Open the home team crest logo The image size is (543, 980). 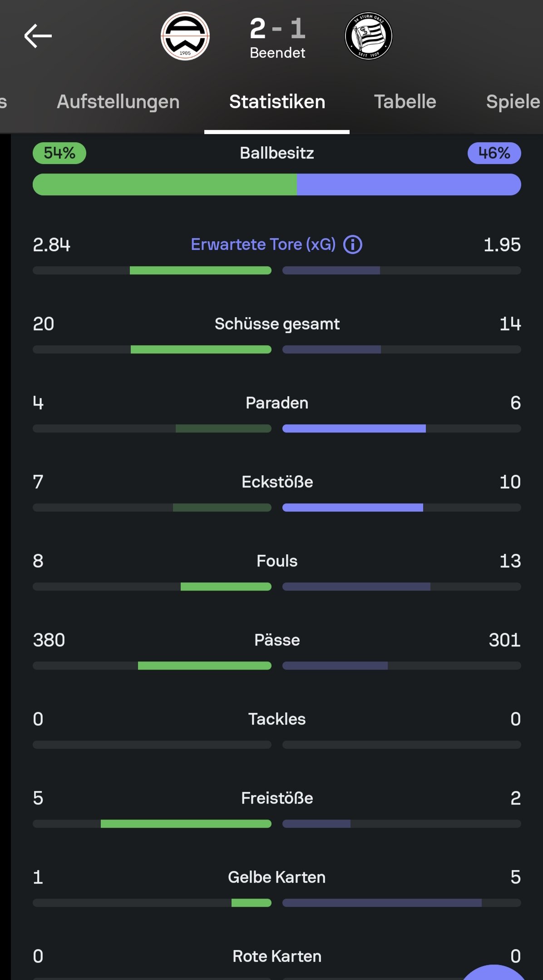(185, 36)
